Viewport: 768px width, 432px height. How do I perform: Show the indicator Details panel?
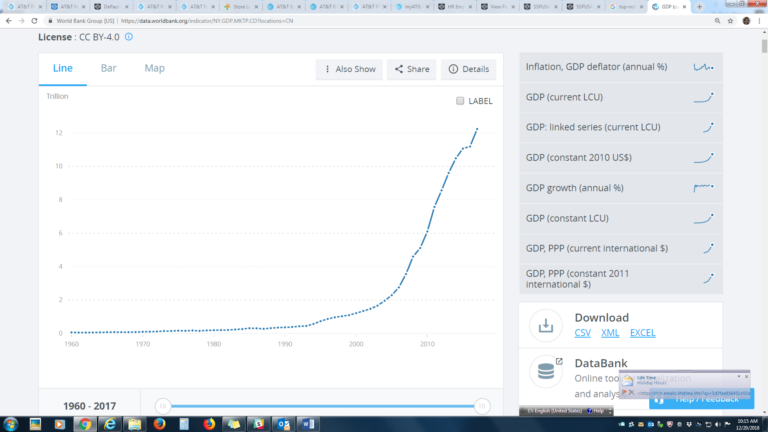coord(468,69)
